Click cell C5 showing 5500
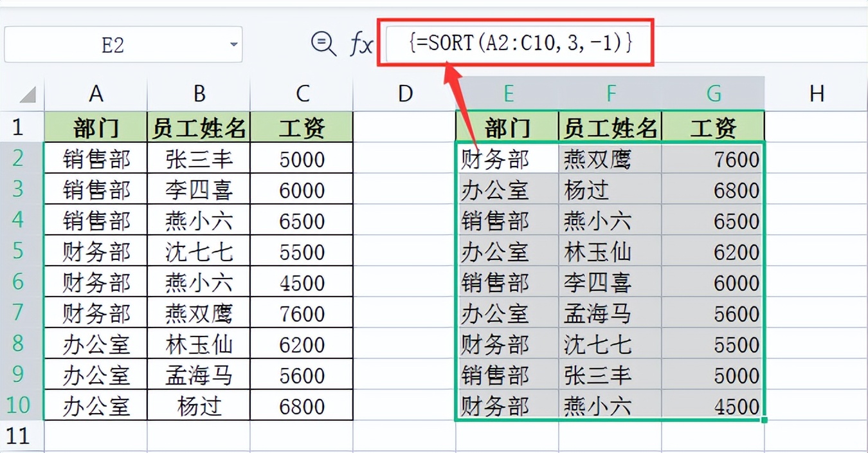 [302, 252]
